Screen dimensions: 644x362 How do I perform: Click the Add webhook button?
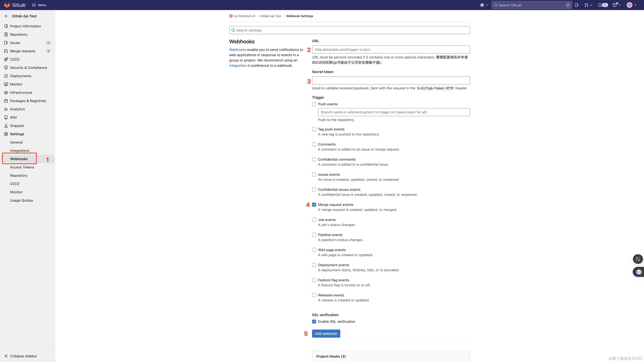(x=326, y=333)
